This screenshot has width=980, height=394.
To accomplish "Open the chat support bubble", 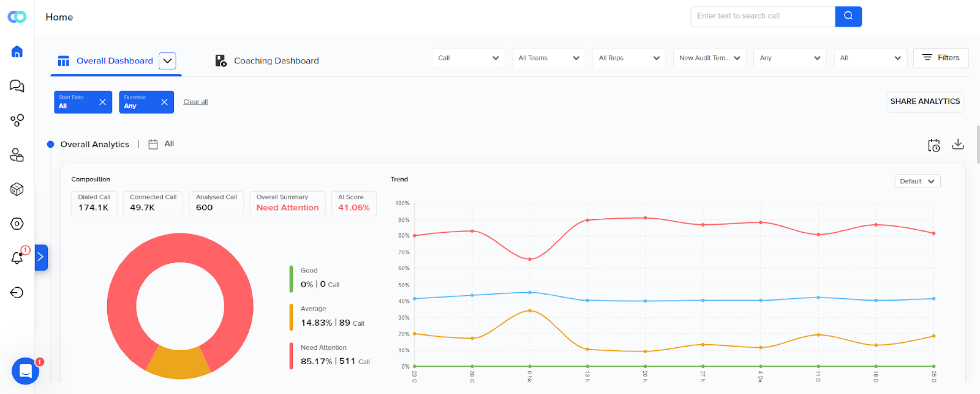I will point(25,371).
